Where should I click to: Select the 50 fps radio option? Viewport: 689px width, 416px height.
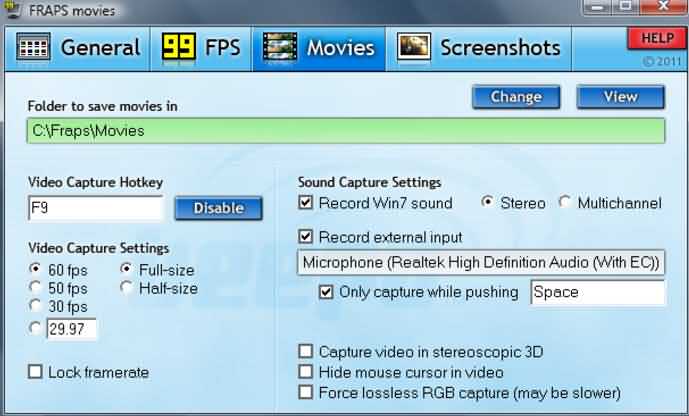[x=35, y=287]
